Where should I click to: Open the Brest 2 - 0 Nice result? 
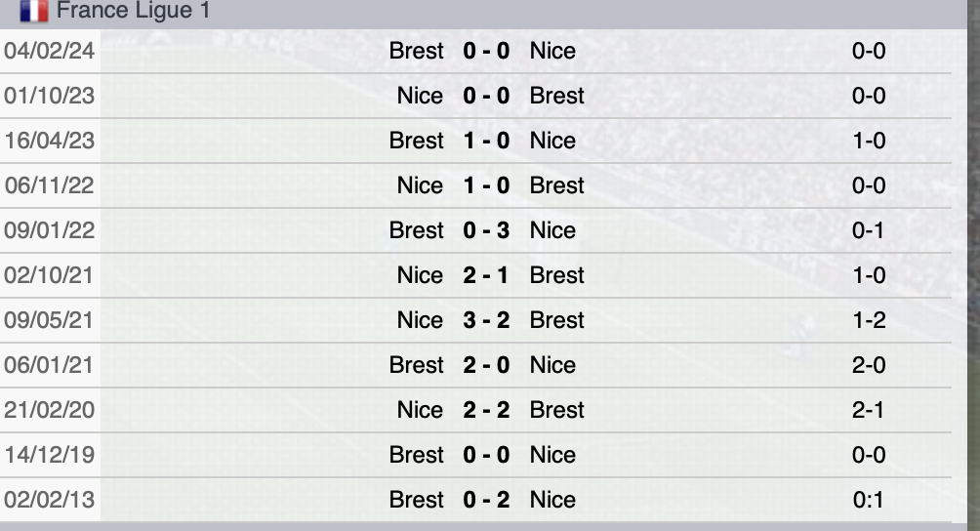coord(486,365)
